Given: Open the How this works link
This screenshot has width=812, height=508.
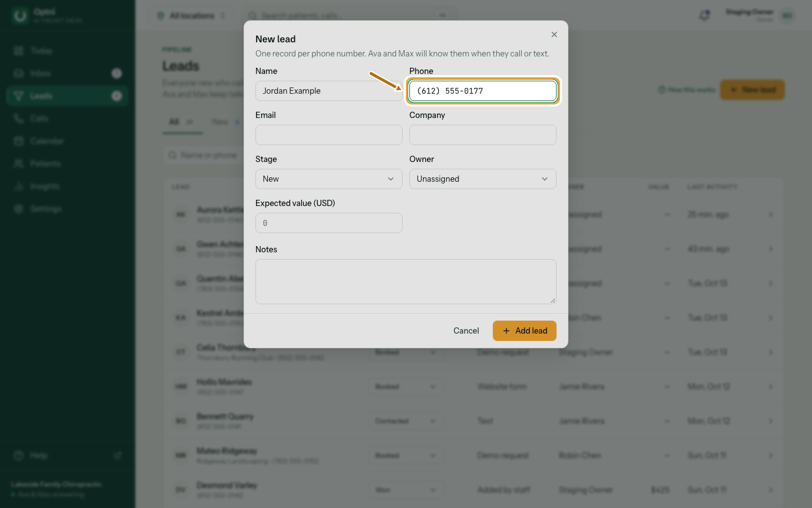Looking at the screenshot, I should 687,90.
